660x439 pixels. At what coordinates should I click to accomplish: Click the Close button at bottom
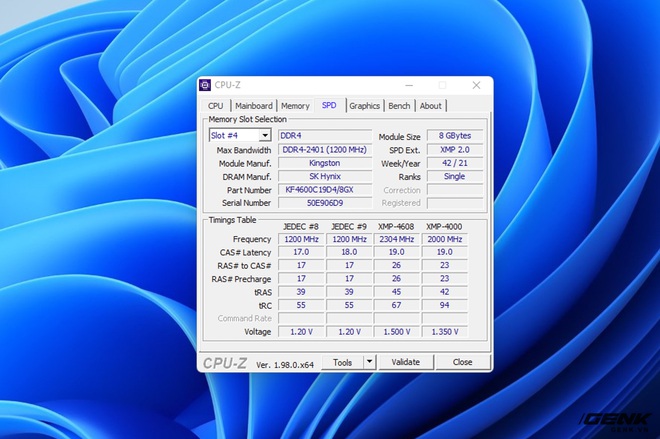[463, 362]
